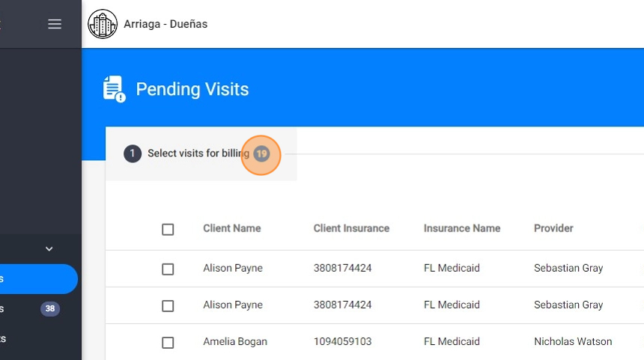Click the 38 badge in sidebar
Image resolution: width=644 pixels, height=360 pixels.
tap(50, 308)
